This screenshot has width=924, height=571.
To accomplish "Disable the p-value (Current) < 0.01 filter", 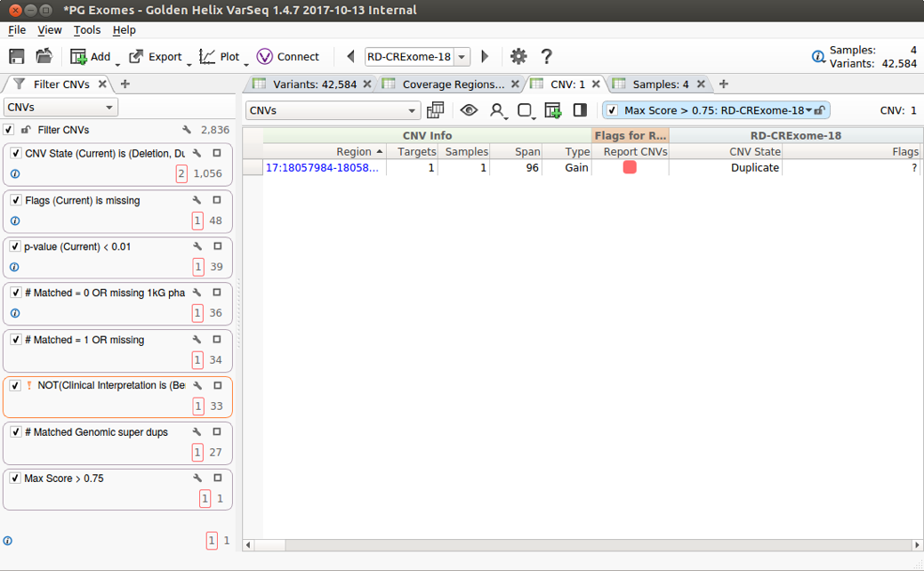I will click(x=15, y=246).
